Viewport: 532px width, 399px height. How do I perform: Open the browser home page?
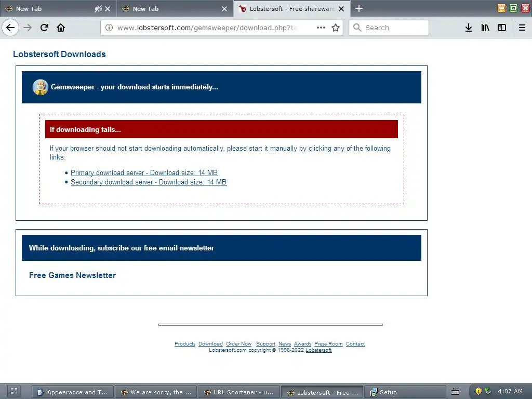[x=61, y=28]
